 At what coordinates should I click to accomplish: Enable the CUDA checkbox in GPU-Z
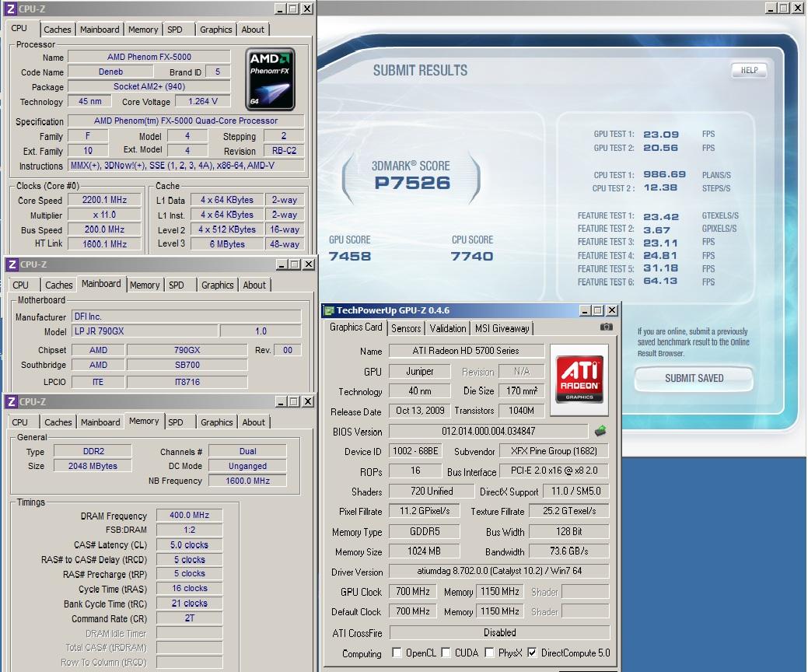pyautogui.click(x=446, y=653)
